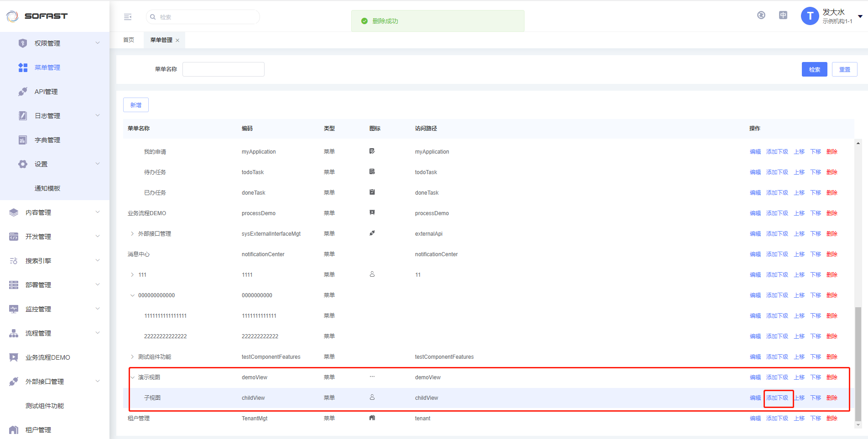This screenshot has height=439, width=868.
Task: Open the user account dropdown arrow
Action: [x=860, y=16]
